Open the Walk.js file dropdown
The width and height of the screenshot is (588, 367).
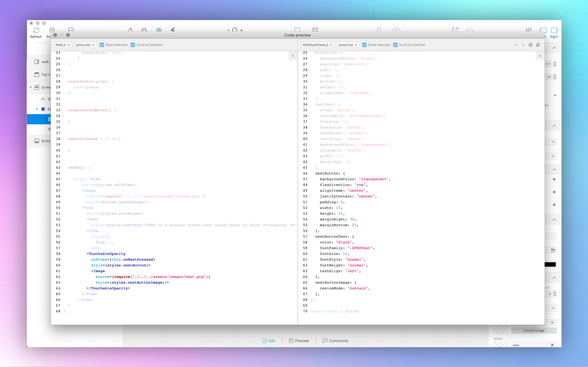point(63,45)
